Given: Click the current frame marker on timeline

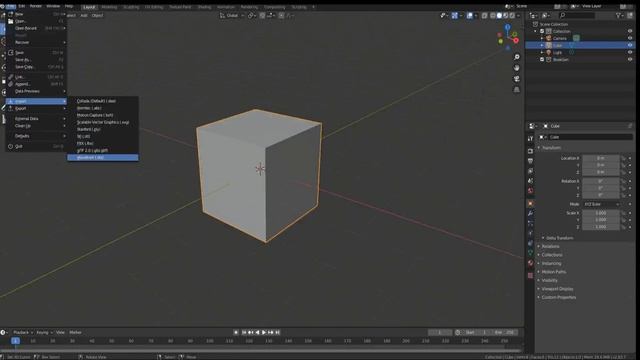Looking at the screenshot, I should 16,341.
